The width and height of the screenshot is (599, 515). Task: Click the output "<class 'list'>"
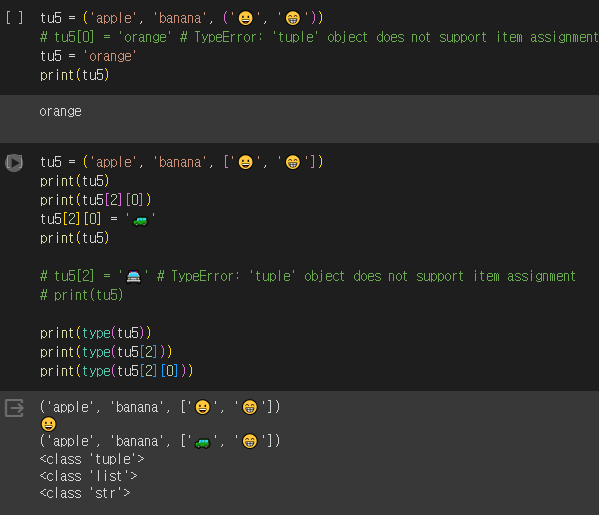click(x=88, y=476)
